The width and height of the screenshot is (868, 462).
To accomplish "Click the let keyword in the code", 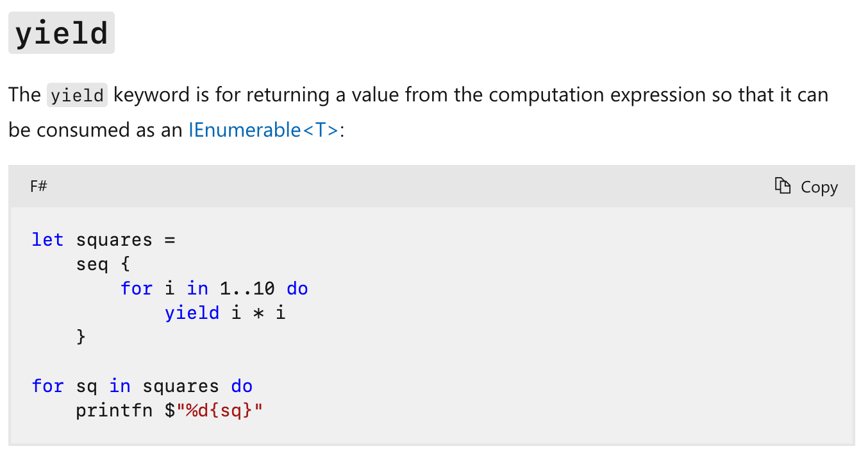I will (x=48, y=240).
